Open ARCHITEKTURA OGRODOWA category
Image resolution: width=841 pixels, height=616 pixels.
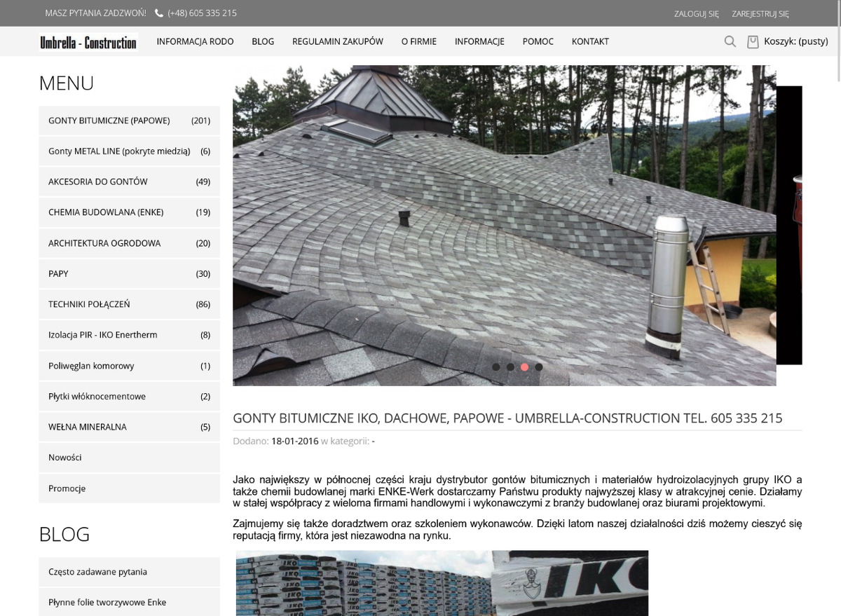click(130, 243)
